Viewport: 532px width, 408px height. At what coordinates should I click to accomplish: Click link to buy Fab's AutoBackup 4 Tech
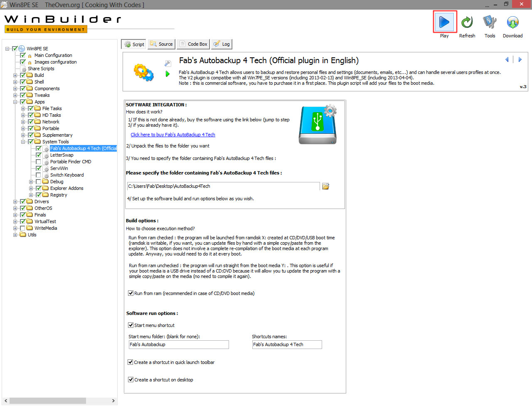click(x=173, y=135)
